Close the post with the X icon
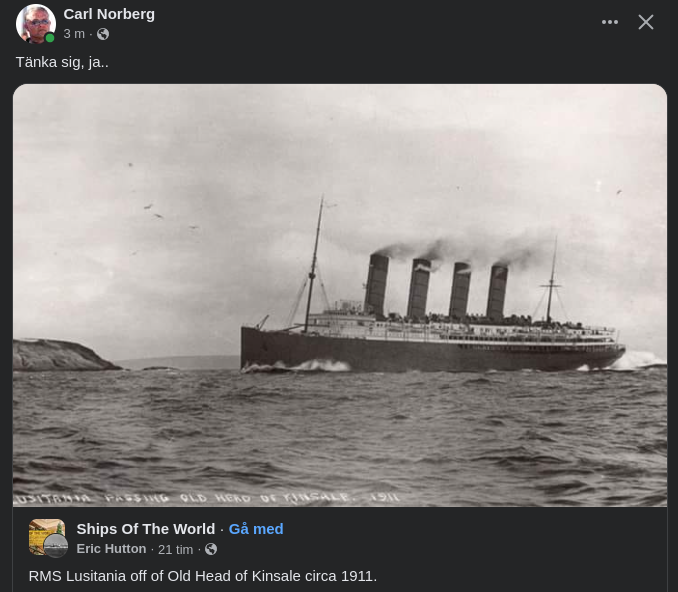This screenshot has height=592, width=678. coord(646,22)
